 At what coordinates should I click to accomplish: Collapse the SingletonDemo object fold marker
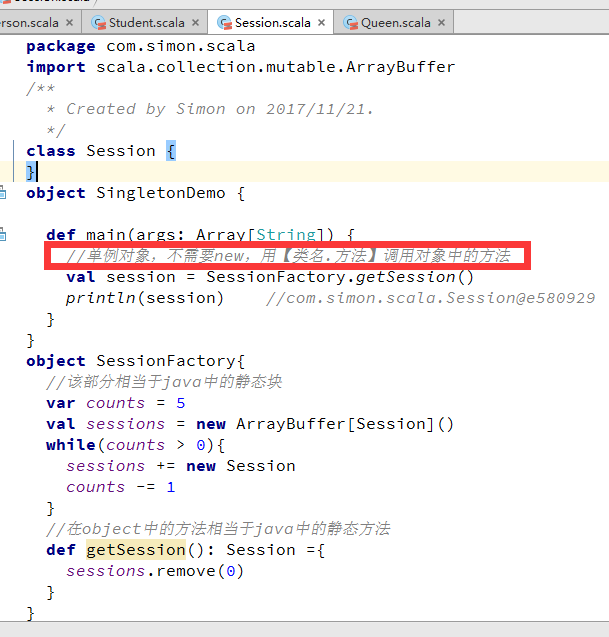[x=2, y=193]
